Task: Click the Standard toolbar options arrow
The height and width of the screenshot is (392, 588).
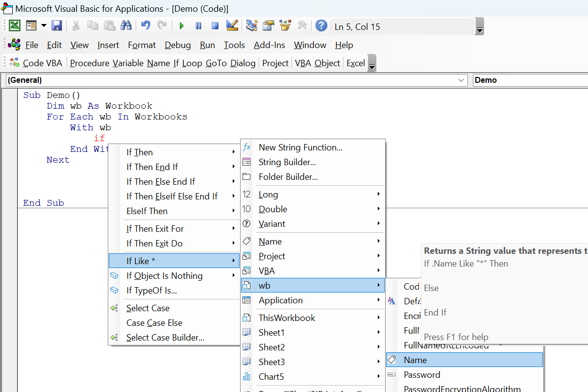Action: pyautogui.click(x=480, y=26)
